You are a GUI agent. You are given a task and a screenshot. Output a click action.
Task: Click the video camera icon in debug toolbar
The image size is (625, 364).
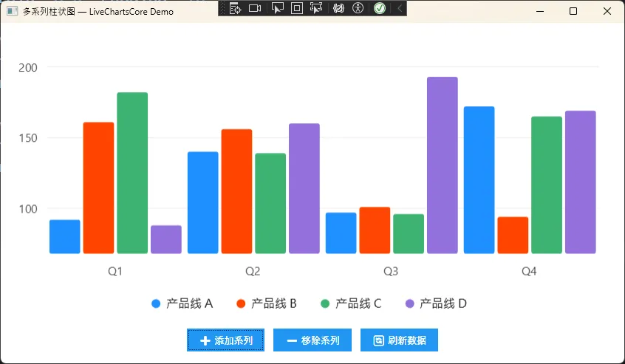[255, 8]
